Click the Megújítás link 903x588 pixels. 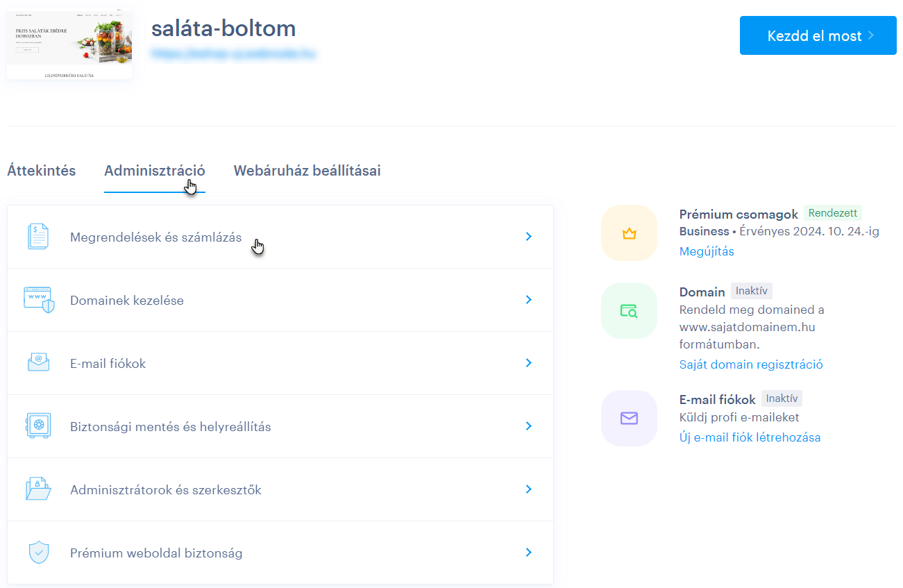tap(707, 251)
